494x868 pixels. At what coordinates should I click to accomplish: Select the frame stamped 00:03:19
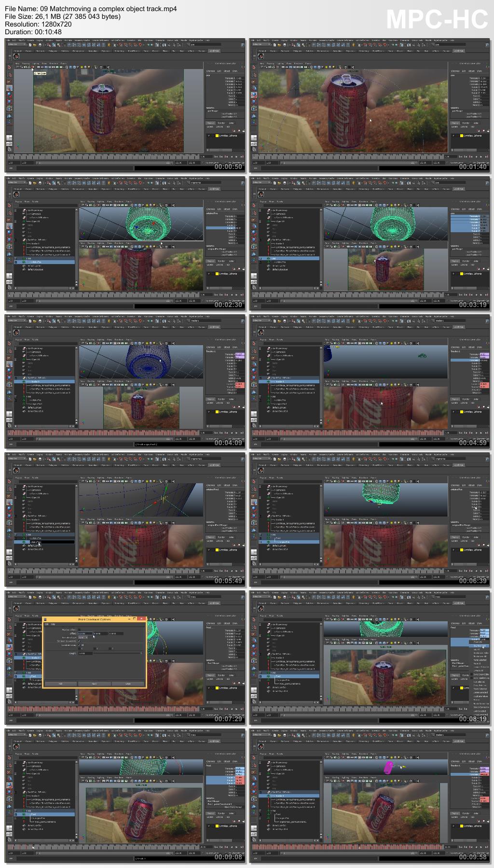point(370,243)
